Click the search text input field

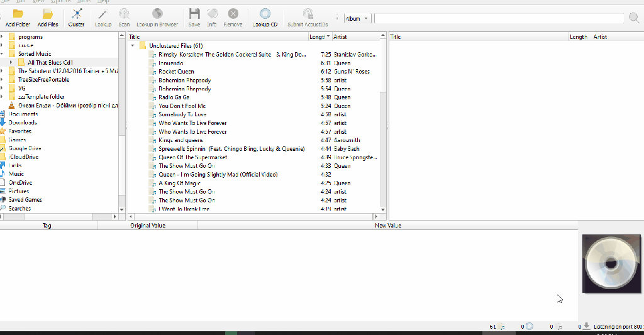(499, 19)
